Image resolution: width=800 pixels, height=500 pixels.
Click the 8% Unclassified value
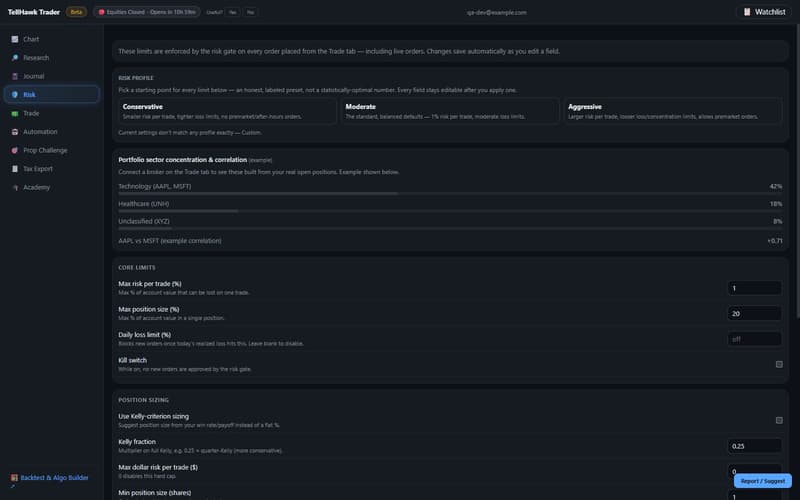(x=778, y=221)
